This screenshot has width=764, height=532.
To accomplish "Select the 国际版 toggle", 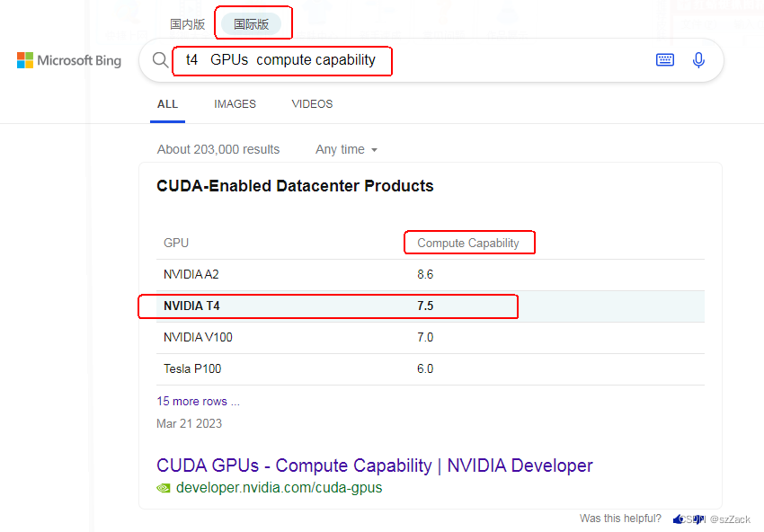I will tap(252, 24).
